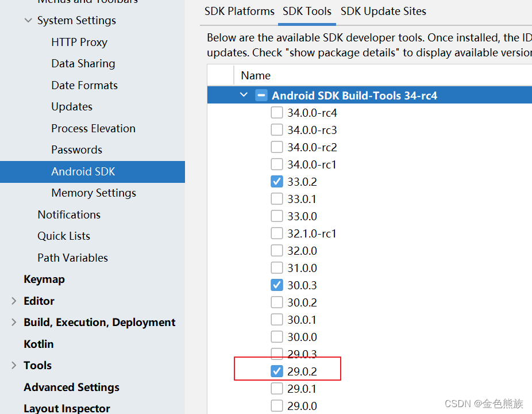532x414 pixels.
Task: Check build tools version 32.1.0-rc1
Action: (x=277, y=233)
